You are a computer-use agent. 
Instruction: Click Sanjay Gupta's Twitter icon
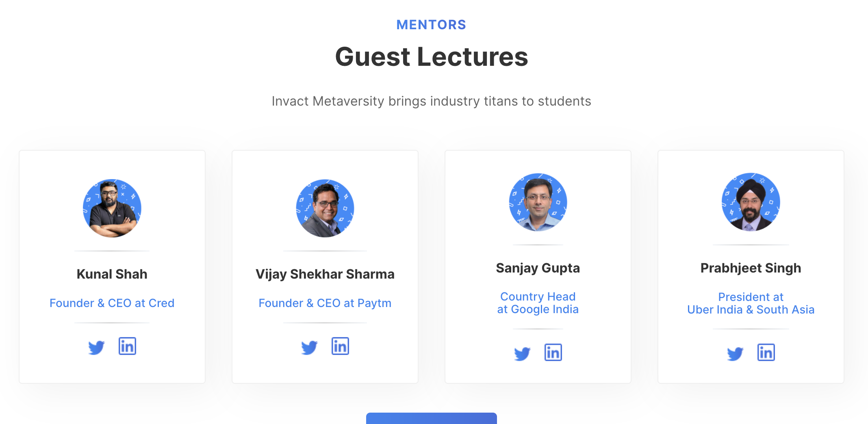(522, 353)
